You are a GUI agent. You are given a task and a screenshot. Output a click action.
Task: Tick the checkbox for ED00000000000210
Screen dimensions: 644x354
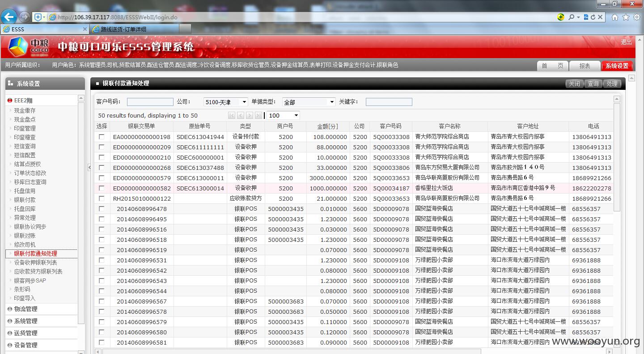(102, 157)
